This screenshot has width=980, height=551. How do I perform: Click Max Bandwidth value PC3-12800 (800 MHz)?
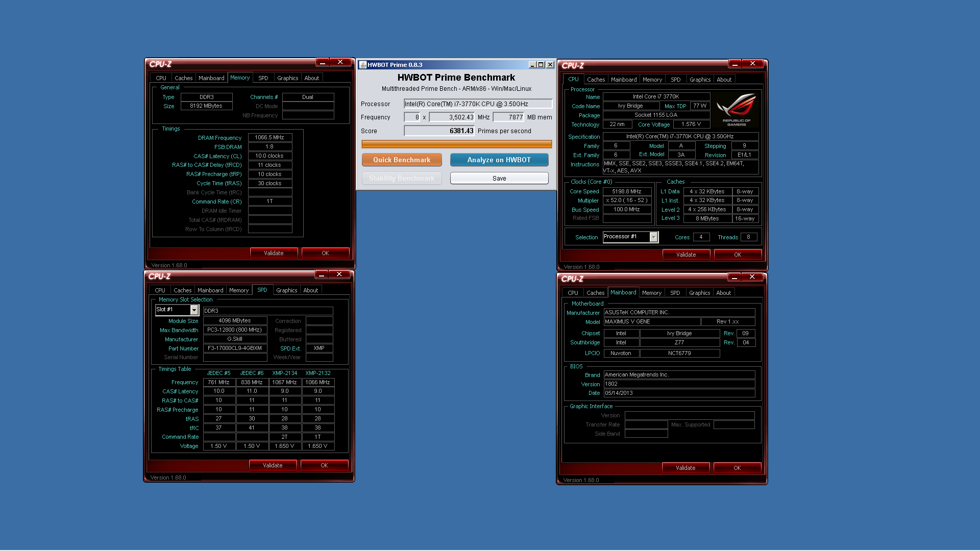pyautogui.click(x=235, y=330)
